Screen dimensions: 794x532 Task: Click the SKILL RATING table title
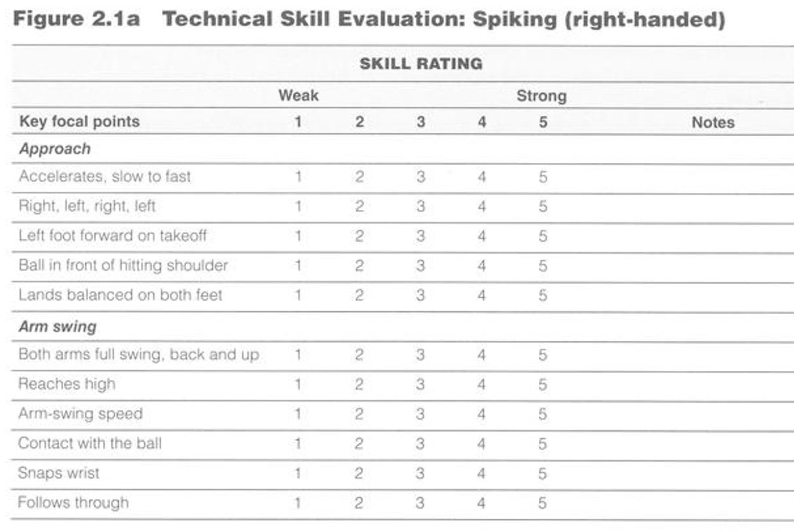pyautogui.click(x=420, y=63)
